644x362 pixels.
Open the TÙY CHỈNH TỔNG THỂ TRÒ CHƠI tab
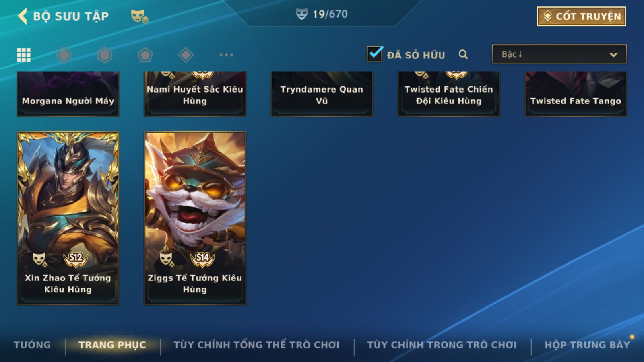pos(256,345)
